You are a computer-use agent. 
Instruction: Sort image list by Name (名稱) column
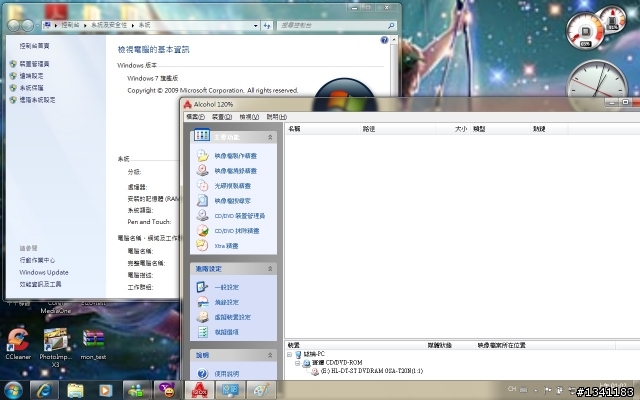[x=322, y=129]
